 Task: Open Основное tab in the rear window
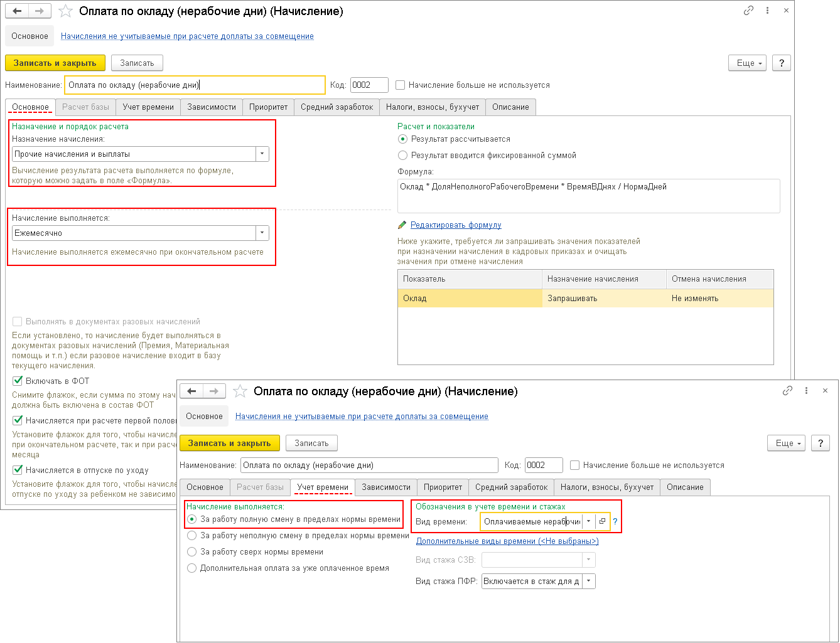tap(30, 107)
